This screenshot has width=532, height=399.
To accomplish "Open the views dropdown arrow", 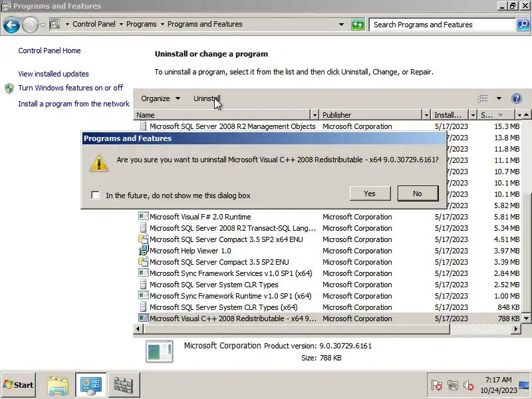I will tap(499, 98).
